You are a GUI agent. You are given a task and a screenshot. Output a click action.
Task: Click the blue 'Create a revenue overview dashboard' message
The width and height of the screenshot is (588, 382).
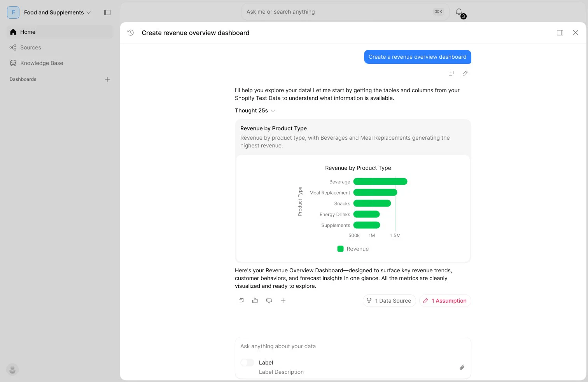[x=418, y=57]
